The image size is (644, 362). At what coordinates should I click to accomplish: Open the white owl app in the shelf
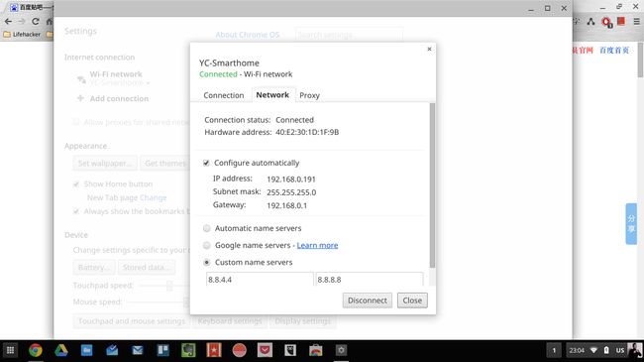(x=290, y=350)
